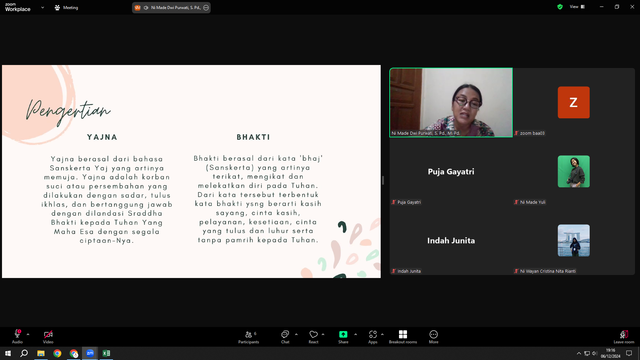Open the Participants panel

(x=249, y=337)
